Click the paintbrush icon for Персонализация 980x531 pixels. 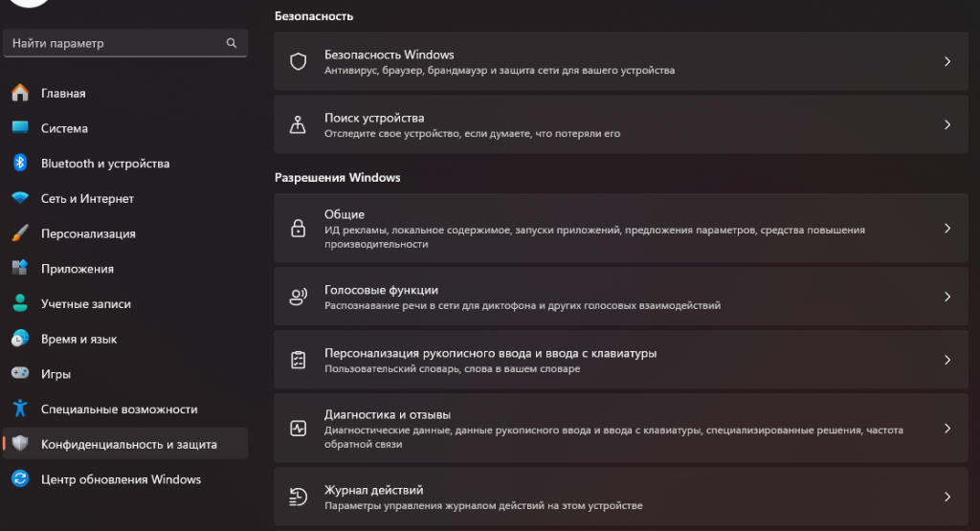pos(20,233)
